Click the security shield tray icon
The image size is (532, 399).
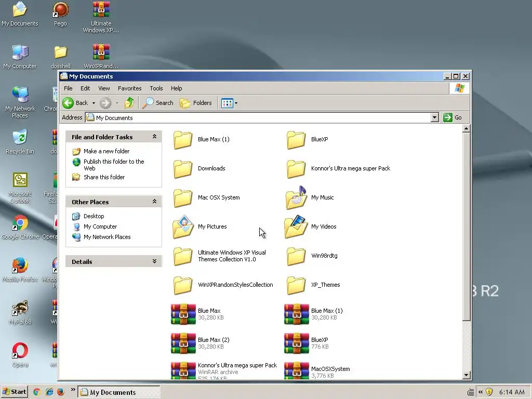(x=489, y=392)
